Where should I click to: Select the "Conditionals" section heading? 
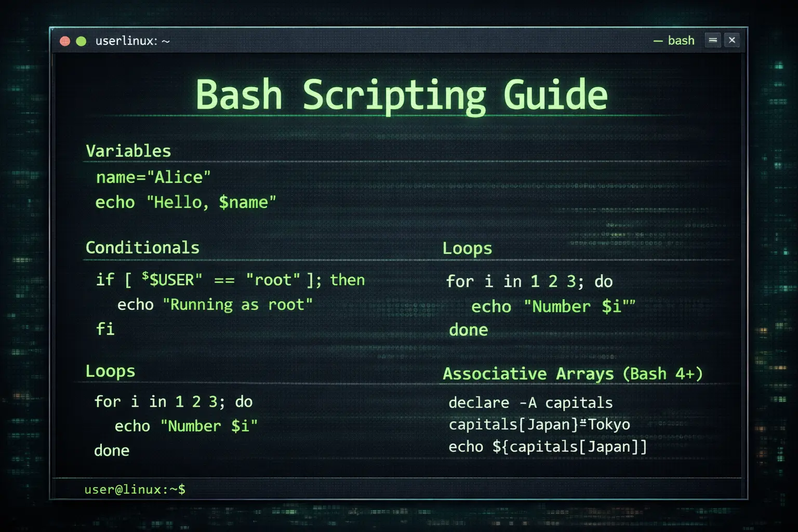coord(142,247)
